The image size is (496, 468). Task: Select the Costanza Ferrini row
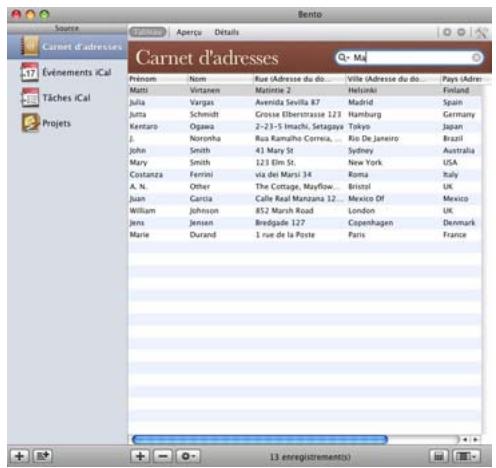pyautogui.click(x=305, y=174)
